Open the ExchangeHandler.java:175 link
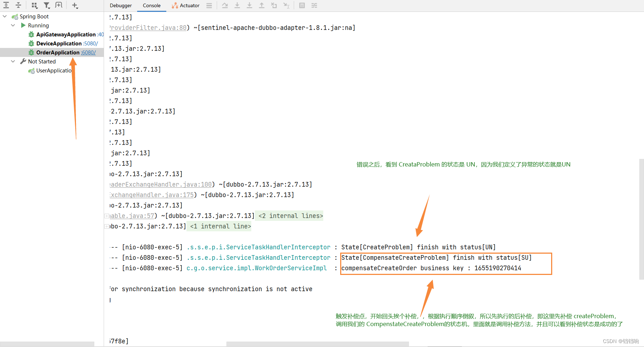This screenshot has width=644, height=347. pyautogui.click(x=152, y=195)
